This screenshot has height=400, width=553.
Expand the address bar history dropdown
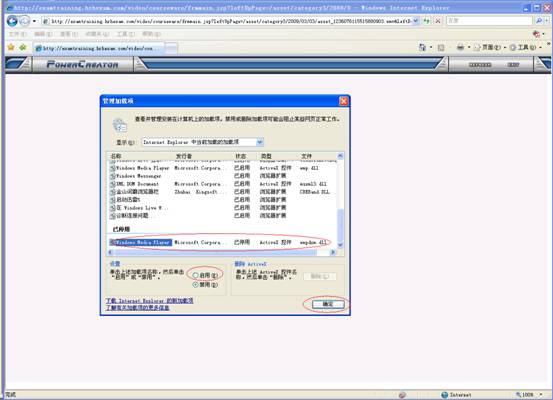coord(416,21)
